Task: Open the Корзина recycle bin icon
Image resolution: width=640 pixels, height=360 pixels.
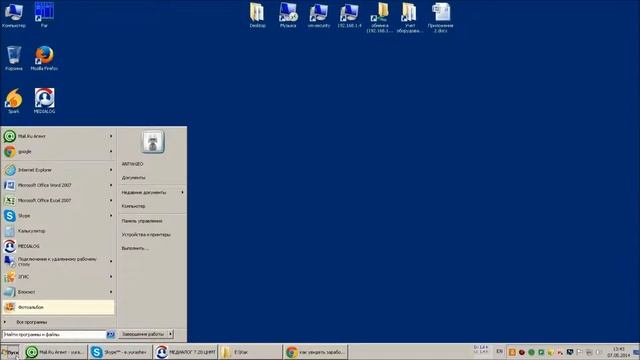Action: 13,58
